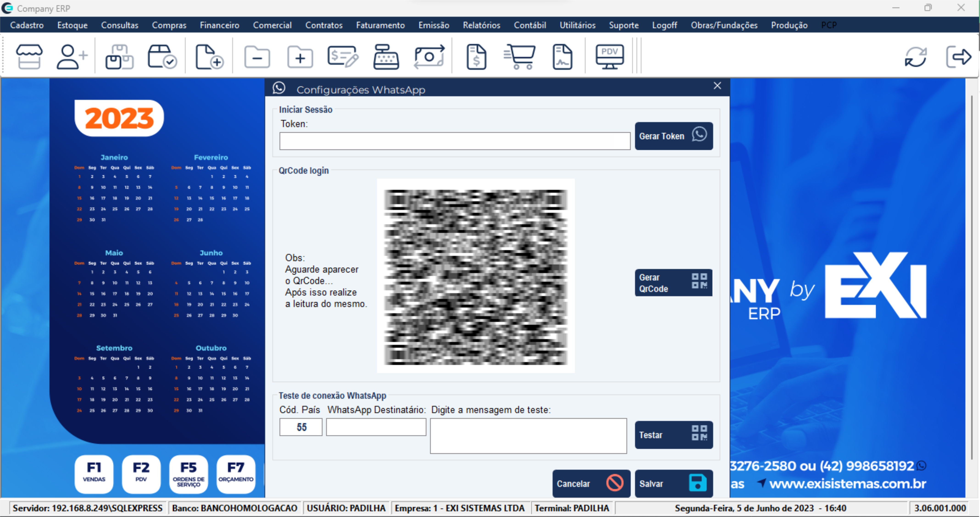The width and height of the screenshot is (980, 517).
Task: Open the Utilitários menu
Action: coord(577,25)
